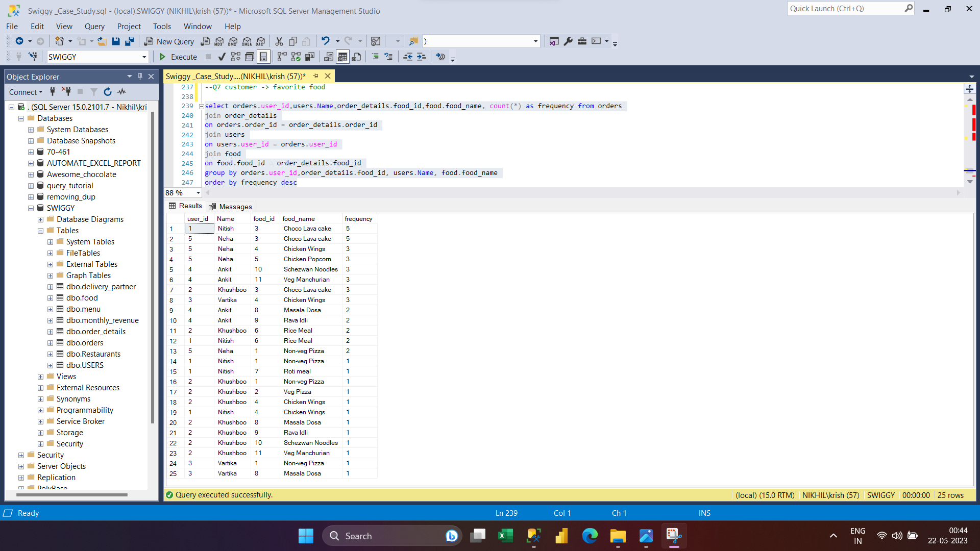
Task: Click the DMX Query icon
Action: pos(233,41)
